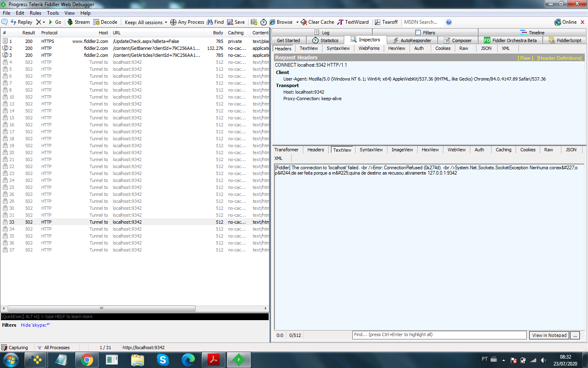
Task: Select session 1 UpdateCheck.aspx row
Action: pyautogui.click(x=135, y=41)
